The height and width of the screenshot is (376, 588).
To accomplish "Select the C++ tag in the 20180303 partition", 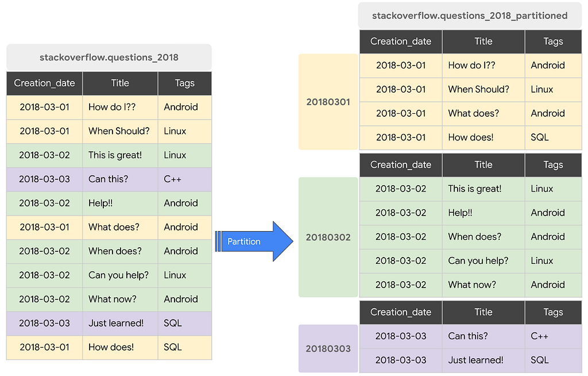I will pos(539,336).
